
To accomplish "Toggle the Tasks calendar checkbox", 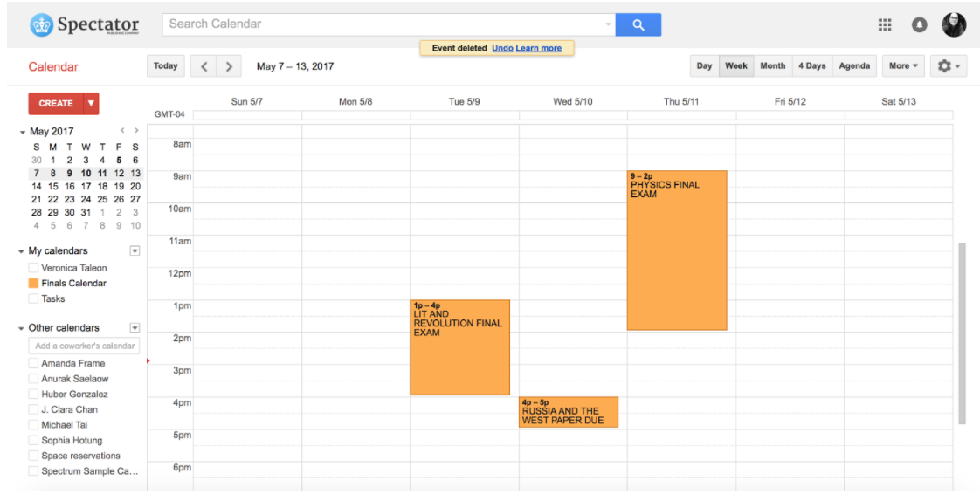I will pyautogui.click(x=33, y=298).
